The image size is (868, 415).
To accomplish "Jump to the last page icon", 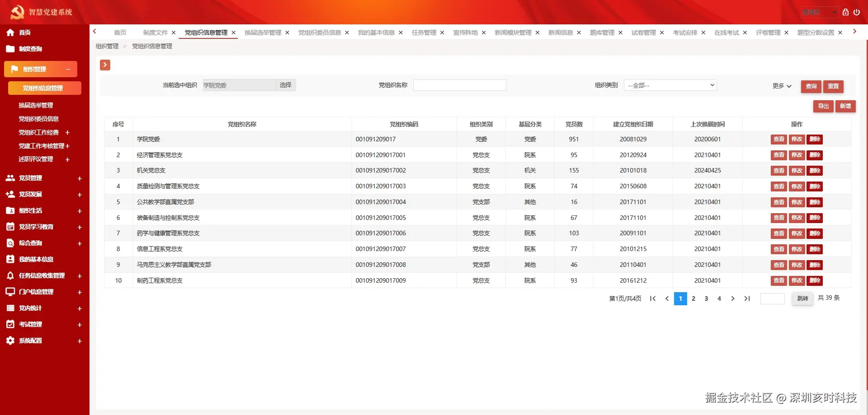I will [x=747, y=298].
